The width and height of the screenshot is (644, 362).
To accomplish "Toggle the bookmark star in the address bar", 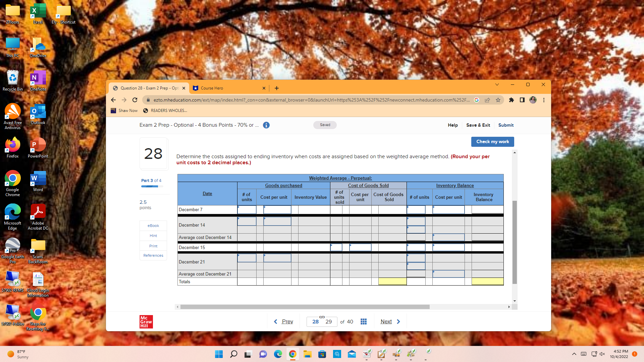I will point(498,100).
